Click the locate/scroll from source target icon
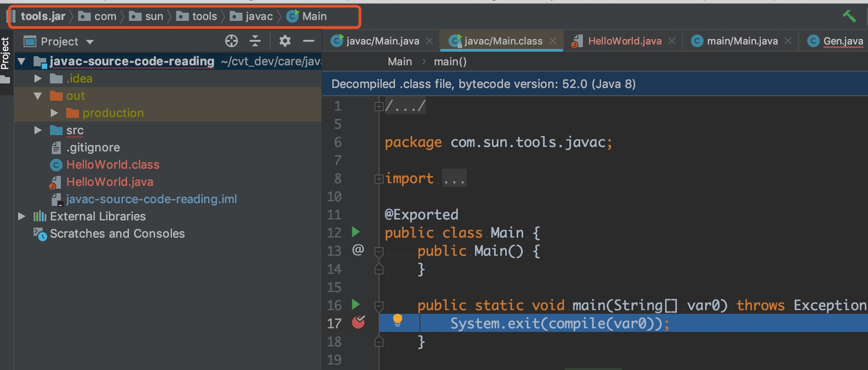 tap(232, 41)
